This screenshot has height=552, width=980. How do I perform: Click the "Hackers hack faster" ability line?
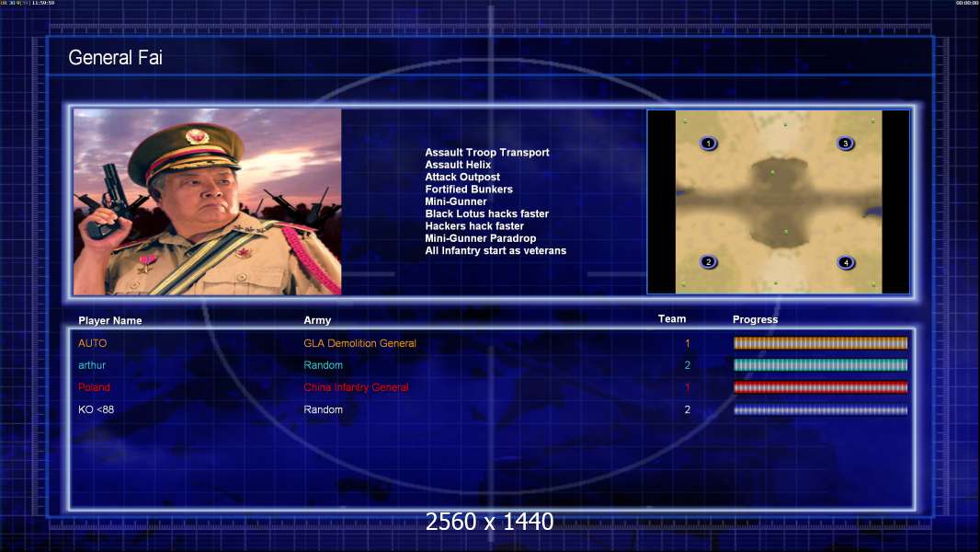pos(474,225)
